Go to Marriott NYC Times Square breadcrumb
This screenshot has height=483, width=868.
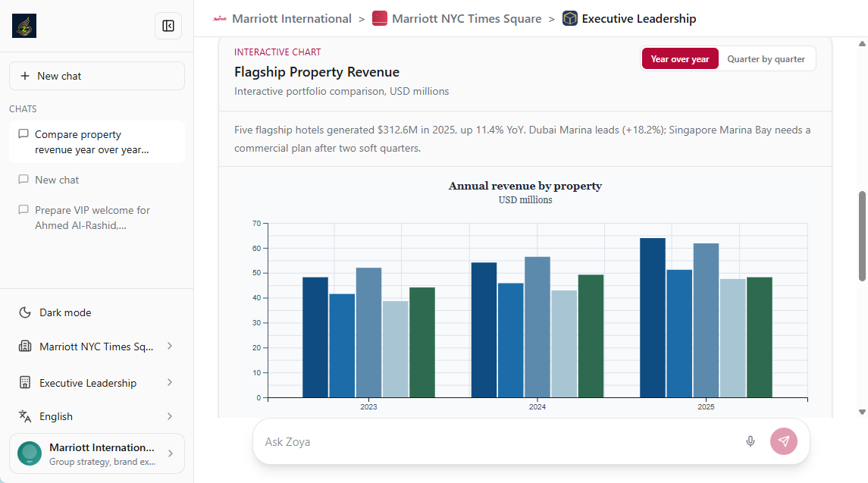point(467,19)
